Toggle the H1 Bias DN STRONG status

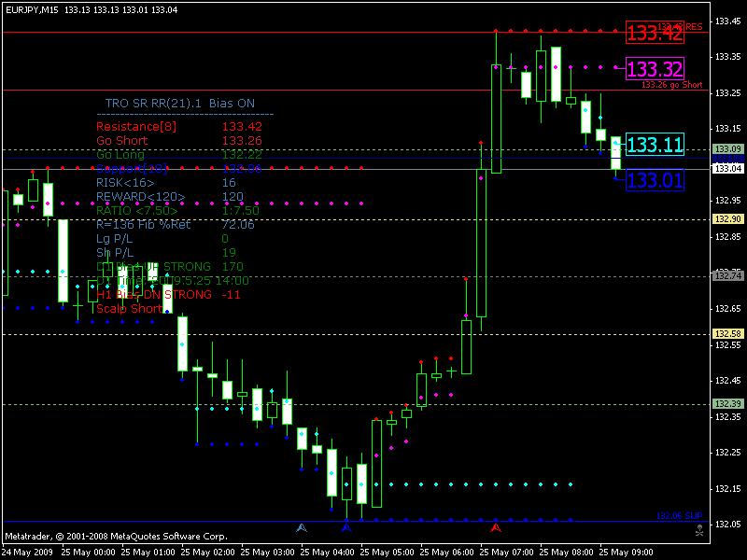coord(149,295)
